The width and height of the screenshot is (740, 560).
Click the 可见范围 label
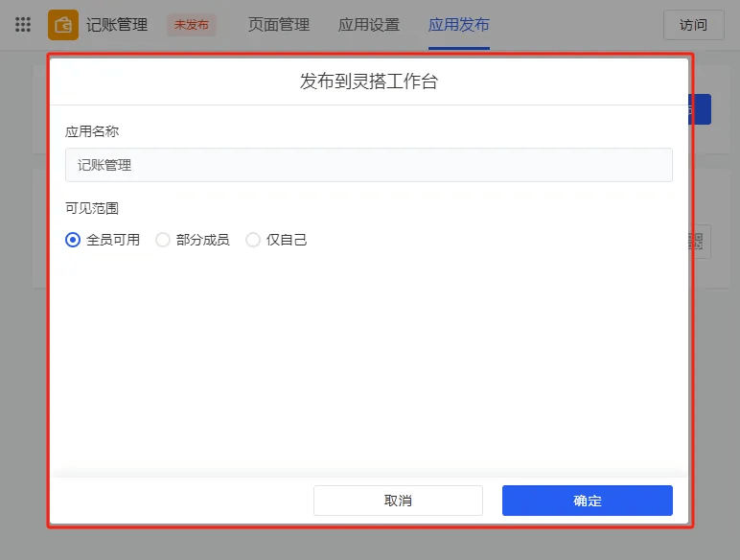[x=92, y=208]
